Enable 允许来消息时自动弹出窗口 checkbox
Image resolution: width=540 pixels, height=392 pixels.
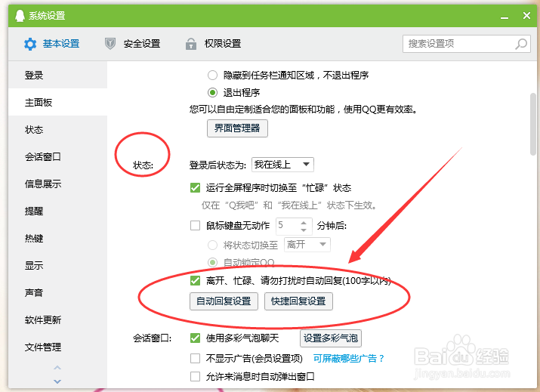coord(196,376)
